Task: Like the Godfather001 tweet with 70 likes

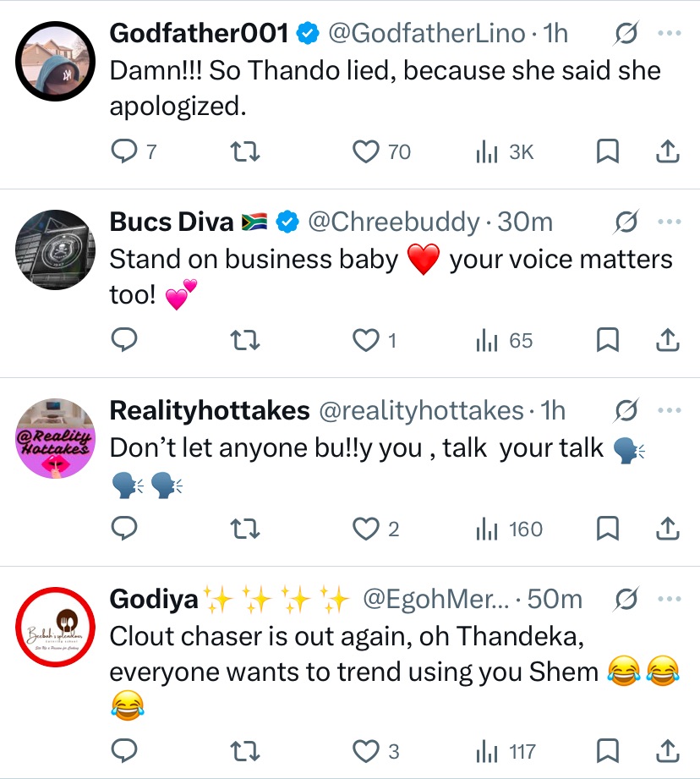Action: 366,152
